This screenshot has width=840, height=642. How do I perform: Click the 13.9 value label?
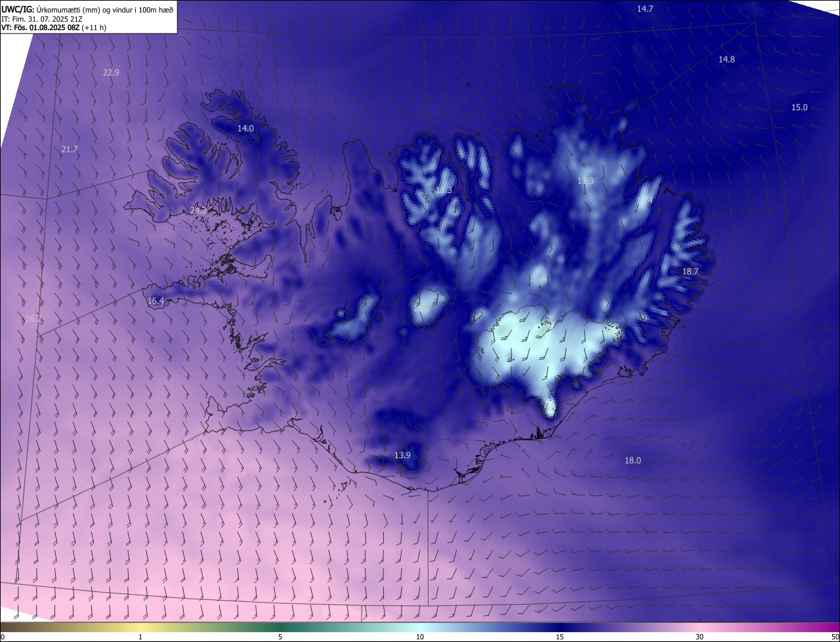pyautogui.click(x=402, y=455)
